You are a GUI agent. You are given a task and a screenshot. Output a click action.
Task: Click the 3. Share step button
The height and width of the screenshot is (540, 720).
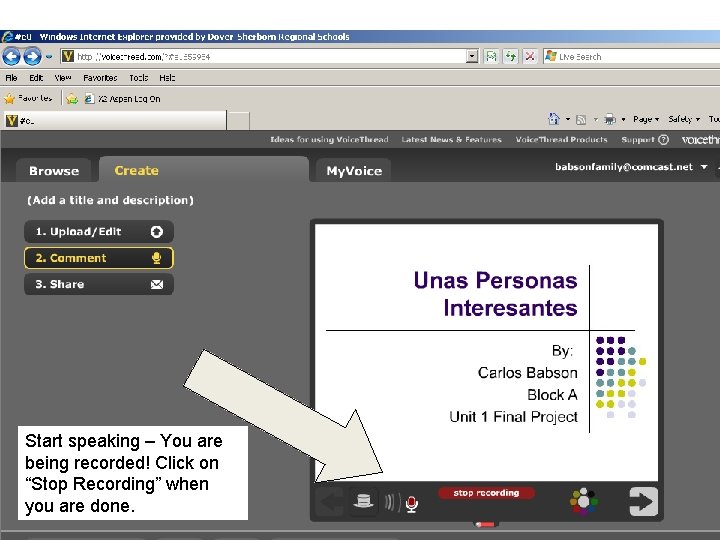click(x=99, y=284)
